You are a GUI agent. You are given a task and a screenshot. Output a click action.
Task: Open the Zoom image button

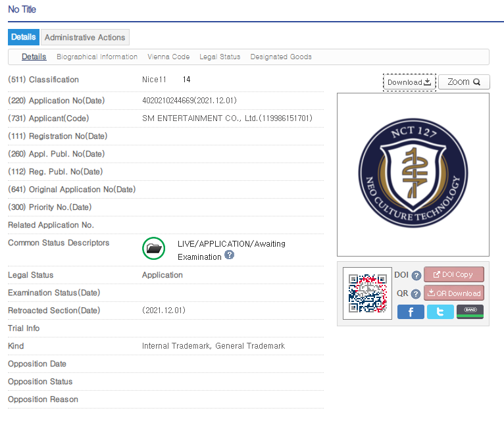[x=464, y=82]
